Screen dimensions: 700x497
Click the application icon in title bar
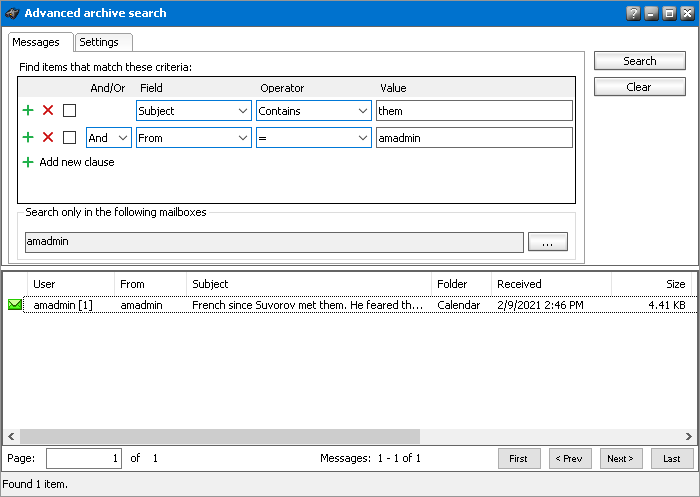coord(12,13)
